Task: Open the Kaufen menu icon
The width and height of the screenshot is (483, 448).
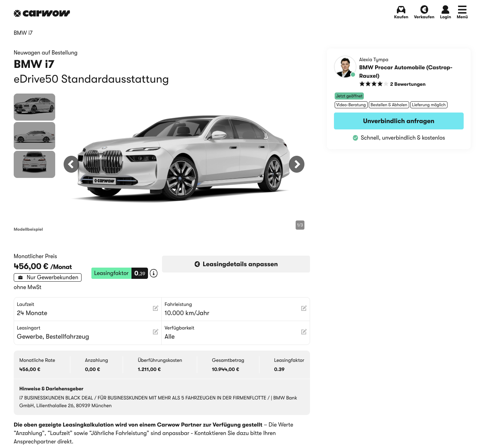Action: 401,10
